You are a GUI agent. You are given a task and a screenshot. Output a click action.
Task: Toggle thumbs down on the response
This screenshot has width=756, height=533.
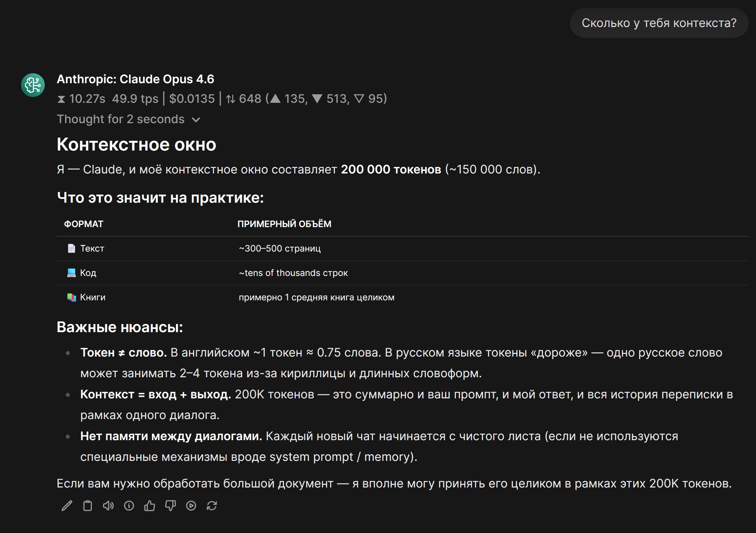click(x=170, y=506)
